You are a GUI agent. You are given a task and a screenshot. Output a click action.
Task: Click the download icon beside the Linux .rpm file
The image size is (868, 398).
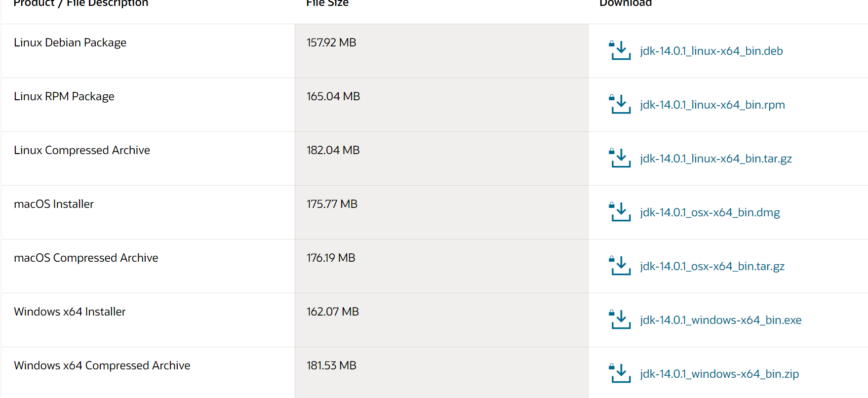tap(620, 105)
